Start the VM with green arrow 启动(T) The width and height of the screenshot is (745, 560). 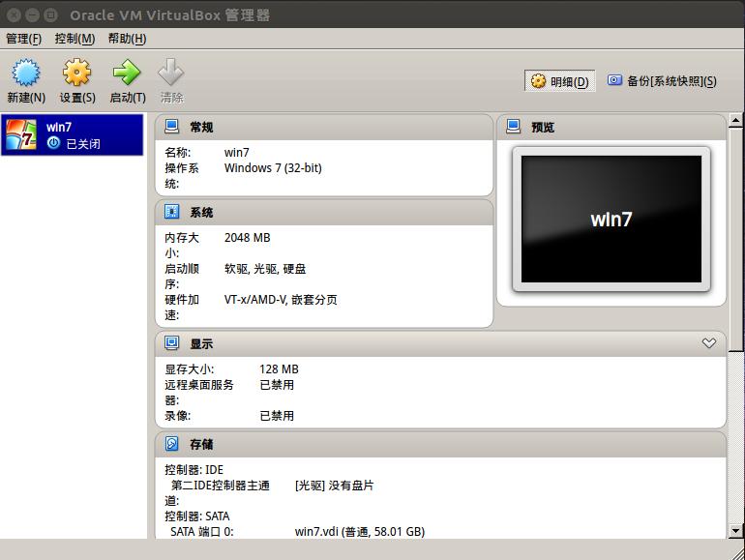(x=127, y=73)
